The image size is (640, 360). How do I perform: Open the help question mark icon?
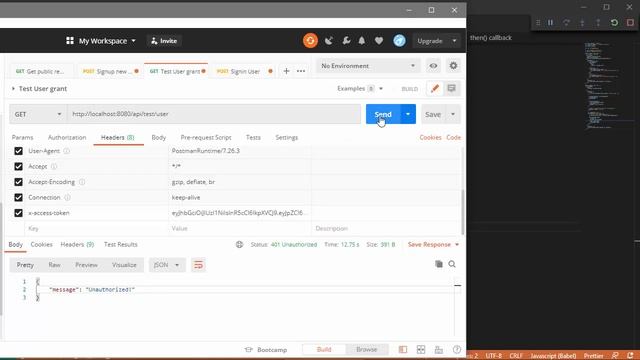[457, 349]
